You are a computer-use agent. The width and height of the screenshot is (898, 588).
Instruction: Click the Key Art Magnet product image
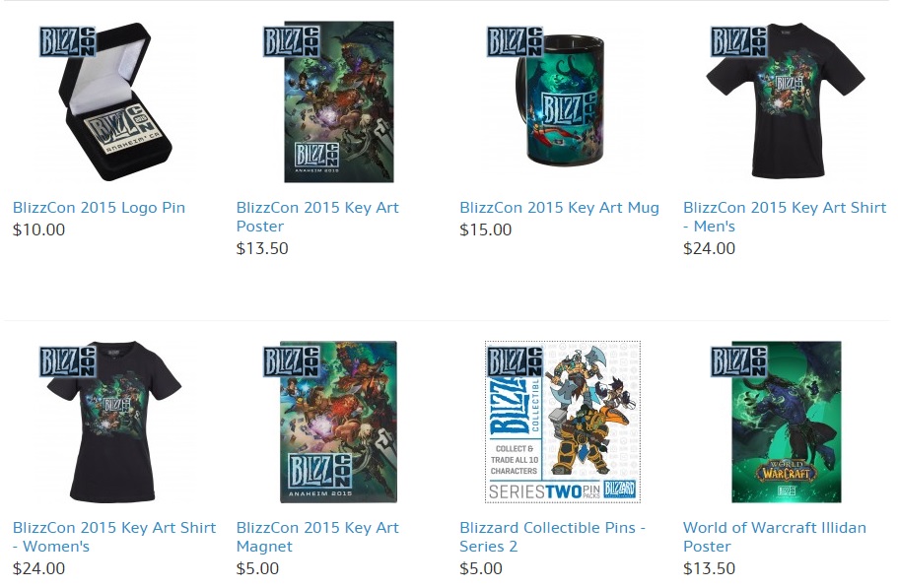point(338,423)
